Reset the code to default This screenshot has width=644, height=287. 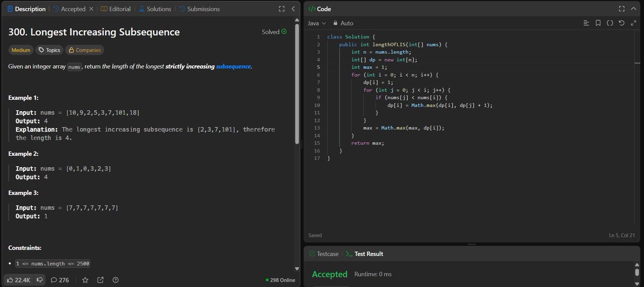click(x=621, y=24)
